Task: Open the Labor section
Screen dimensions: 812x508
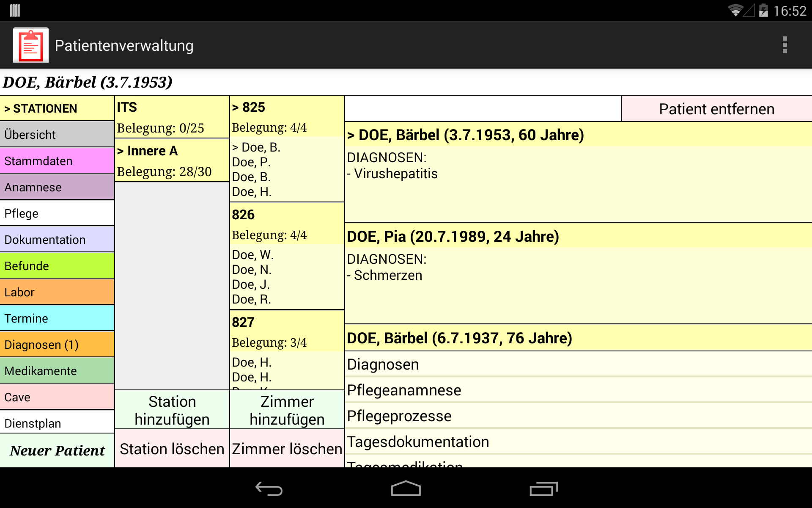Action: point(57,292)
